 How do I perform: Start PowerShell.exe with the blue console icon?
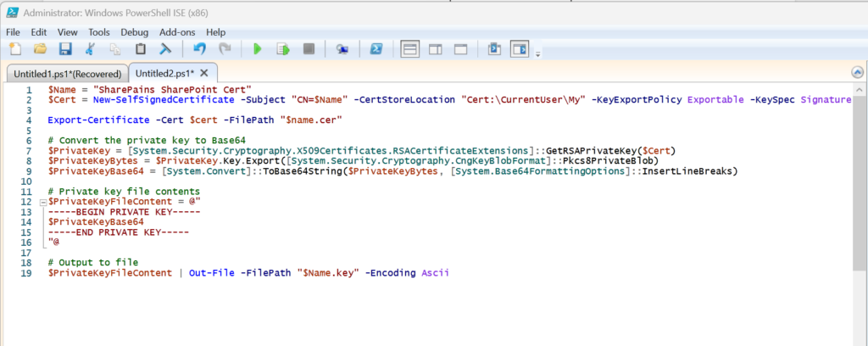pos(376,49)
